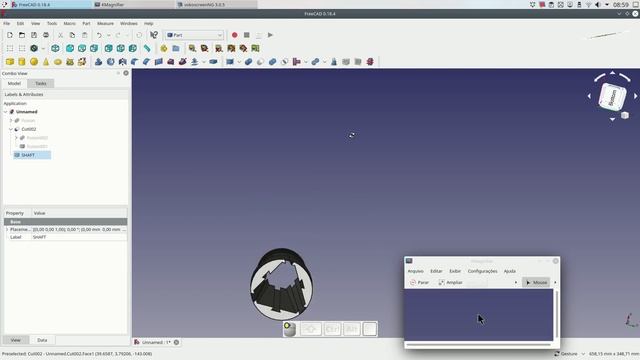
Task: Open Configurações menu in magnifier window
Action: [482, 271]
